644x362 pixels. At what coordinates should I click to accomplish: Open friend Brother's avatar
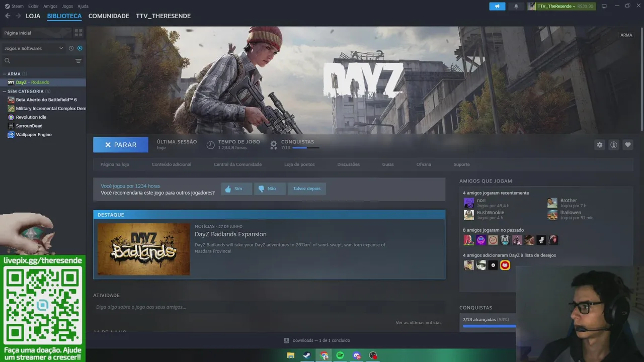[552, 203]
